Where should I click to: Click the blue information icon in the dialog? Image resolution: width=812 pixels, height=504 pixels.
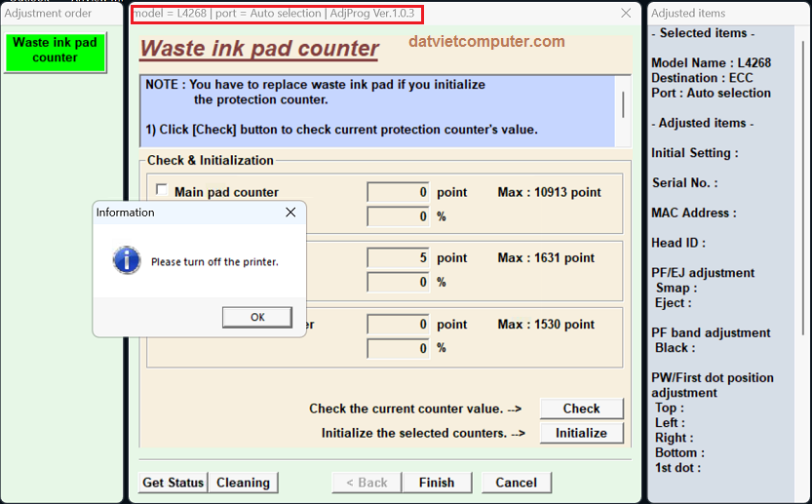pos(127,260)
